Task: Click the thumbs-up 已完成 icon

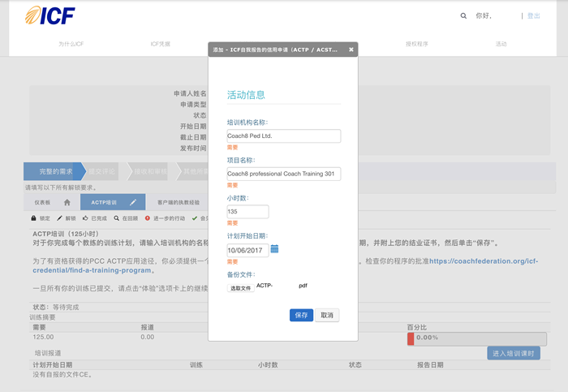Action: click(x=85, y=218)
